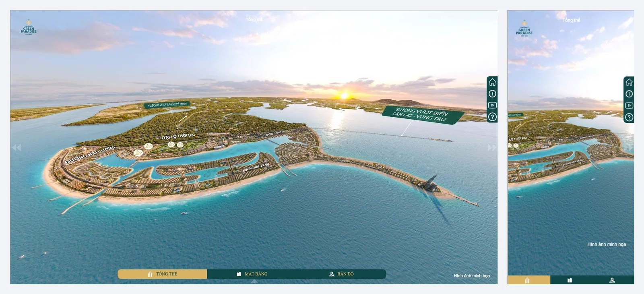This screenshot has height=294, width=644.
Task: Advance to the next scene in the wide view
Action: pos(492,147)
